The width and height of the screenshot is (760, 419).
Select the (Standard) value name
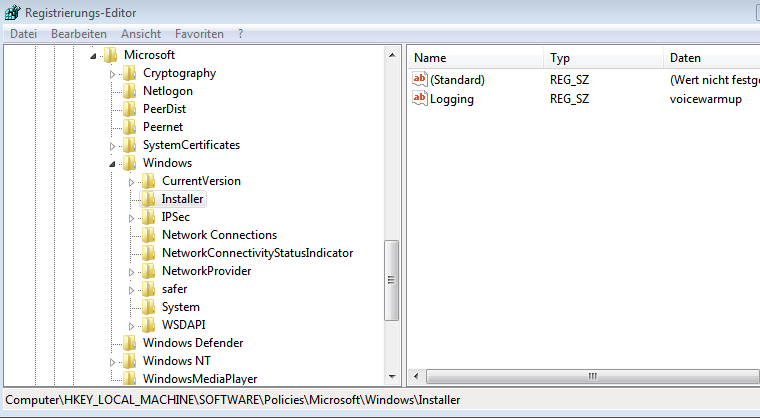pos(457,80)
